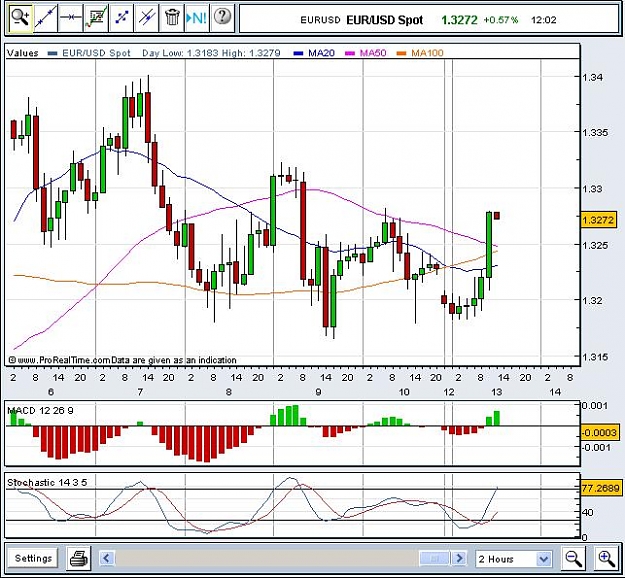
Task: Open help with question mark icon
Action: 222,17
